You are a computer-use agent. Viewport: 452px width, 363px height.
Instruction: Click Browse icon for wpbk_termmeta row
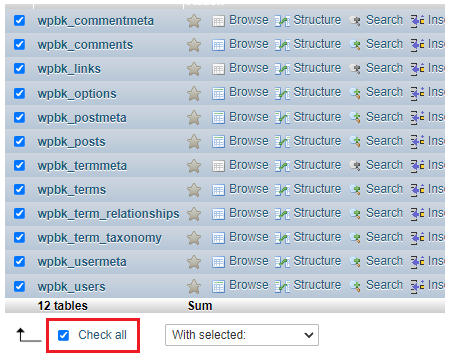218,166
